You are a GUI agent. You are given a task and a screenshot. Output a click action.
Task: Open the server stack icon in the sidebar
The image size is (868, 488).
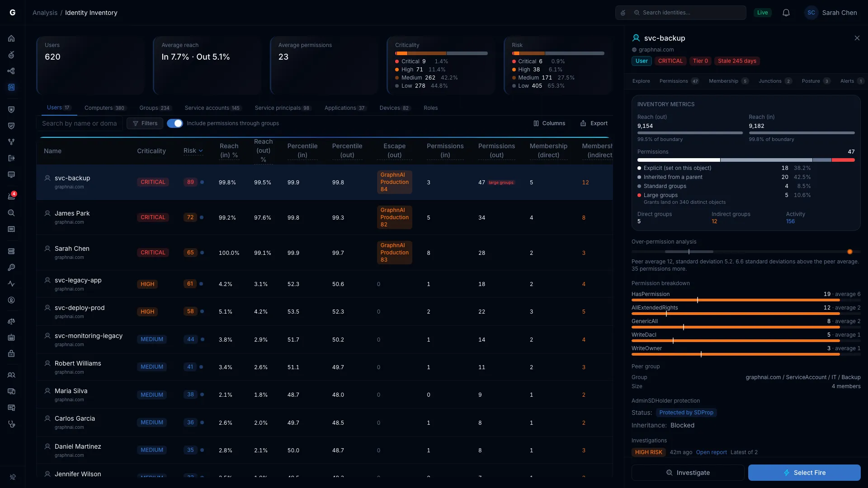click(x=11, y=251)
